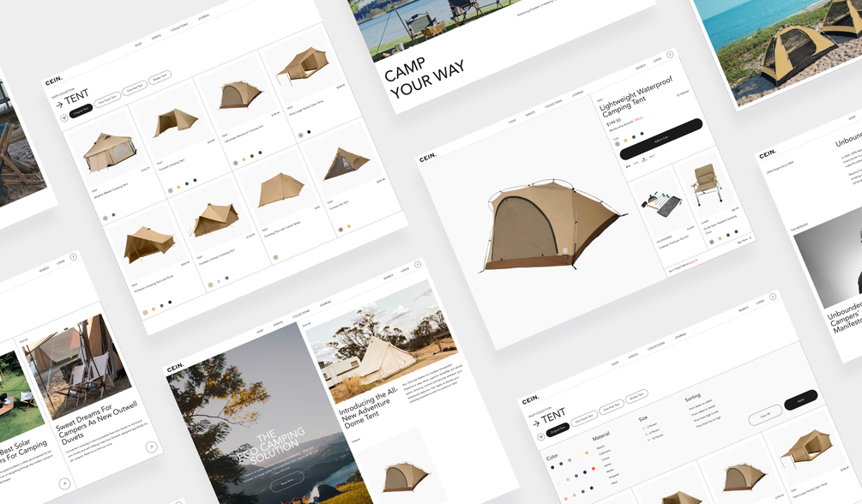Open COLLECTIONS menu on the filter panel page

pyautogui.click(x=656, y=345)
